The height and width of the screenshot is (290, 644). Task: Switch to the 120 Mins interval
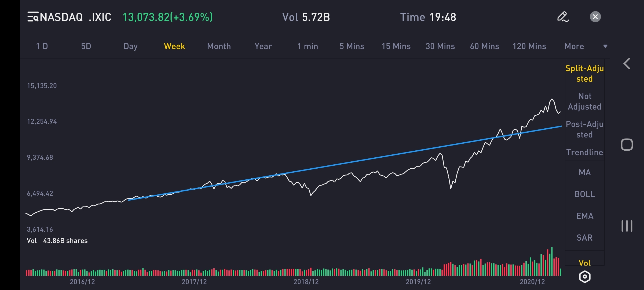(529, 46)
